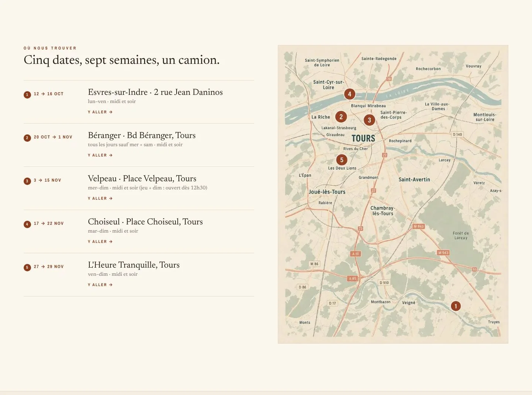This screenshot has height=395, width=532.
Task: Open Y ALLER link for L'Heure Tranquille
Action: [x=100, y=285]
